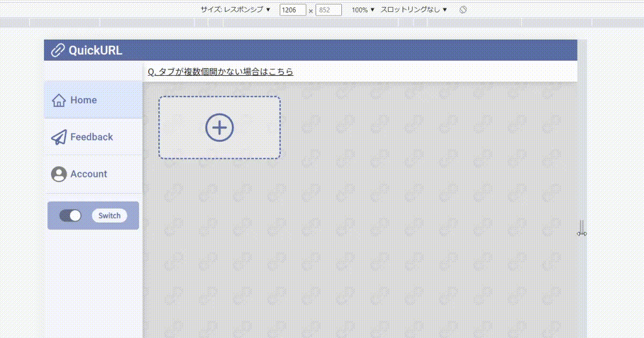Toggle the switch slider in sidebar
The width and height of the screenshot is (644, 338).
click(x=70, y=216)
